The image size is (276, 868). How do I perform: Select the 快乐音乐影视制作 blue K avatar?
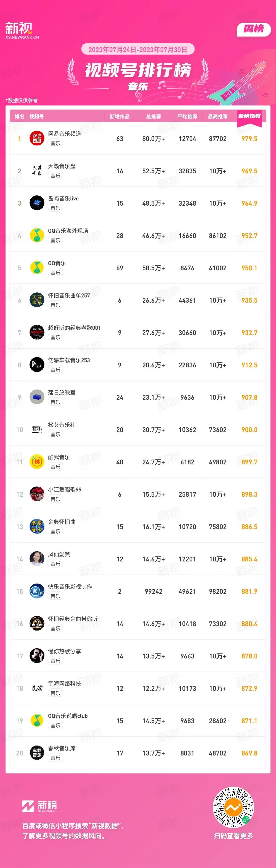(x=37, y=591)
